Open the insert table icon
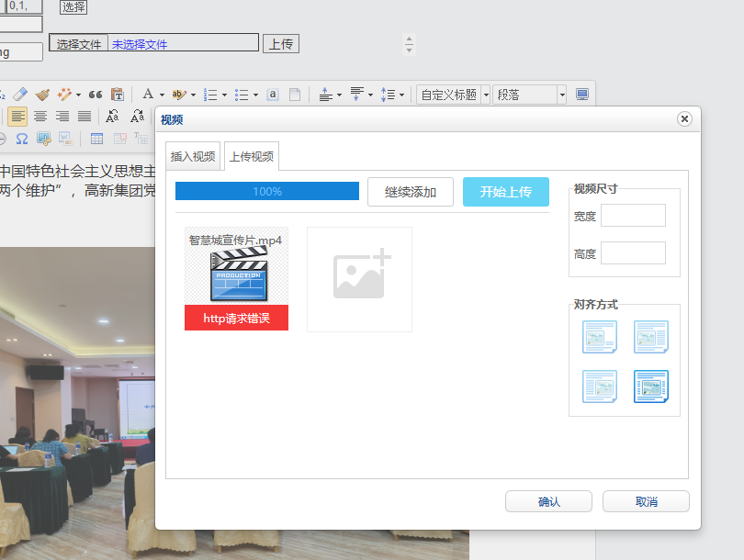Viewport: 744px width, 560px height. point(96,139)
